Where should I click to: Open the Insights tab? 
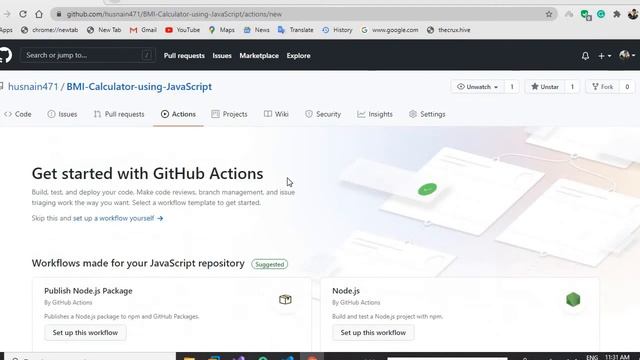coord(375,114)
